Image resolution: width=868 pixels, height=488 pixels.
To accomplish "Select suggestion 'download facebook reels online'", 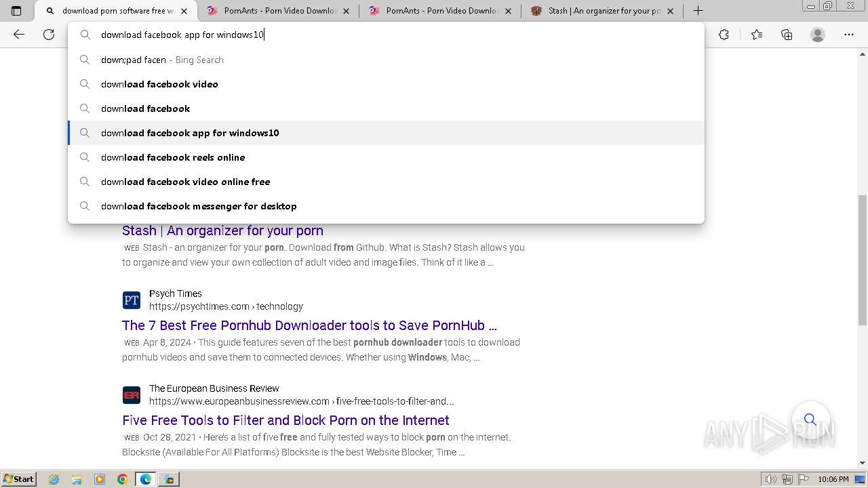I will pos(387,157).
